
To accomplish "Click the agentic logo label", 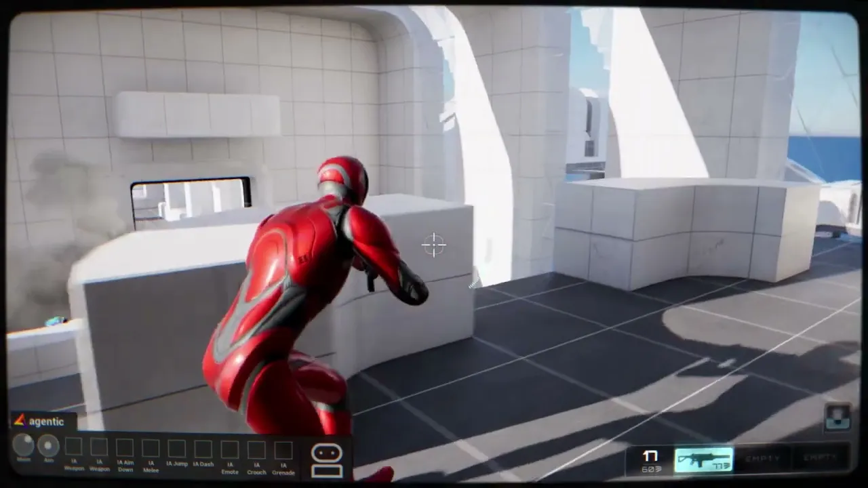I will point(39,421).
